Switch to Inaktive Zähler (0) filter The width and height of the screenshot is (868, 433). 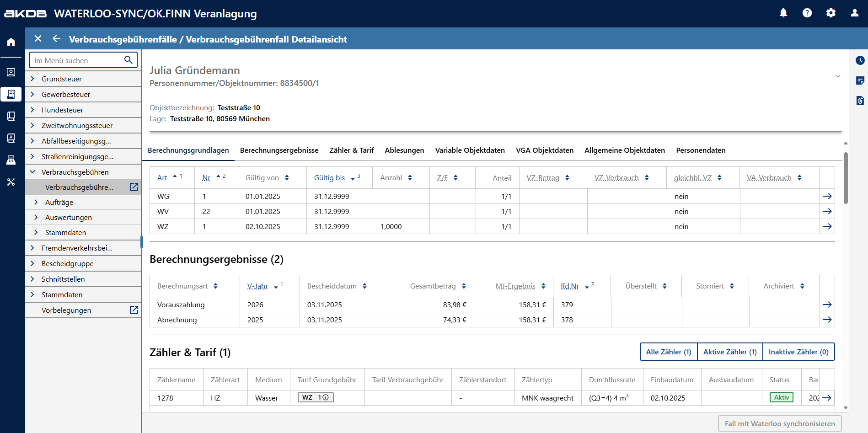[x=798, y=352]
